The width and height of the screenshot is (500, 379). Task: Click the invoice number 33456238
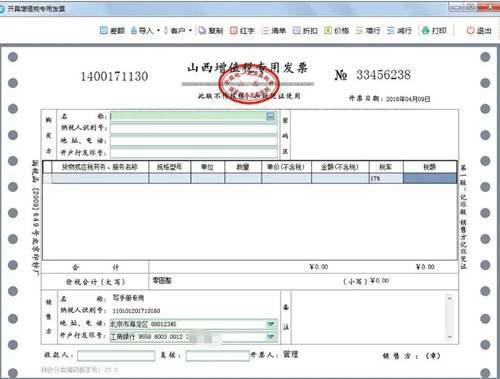point(383,75)
